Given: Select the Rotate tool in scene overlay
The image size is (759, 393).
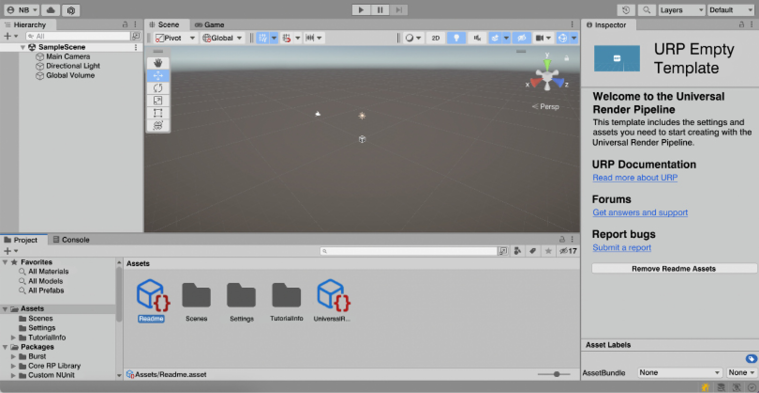Looking at the screenshot, I should click(158, 88).
